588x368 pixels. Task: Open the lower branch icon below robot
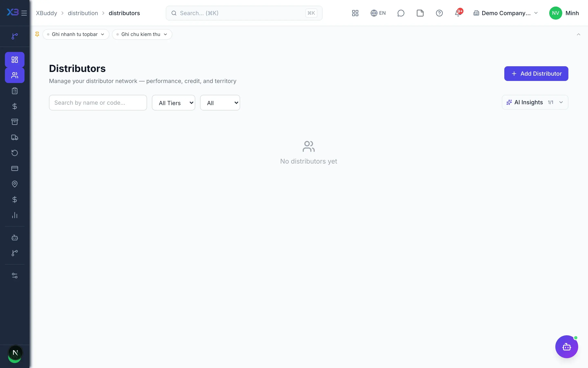click(14, 253)
